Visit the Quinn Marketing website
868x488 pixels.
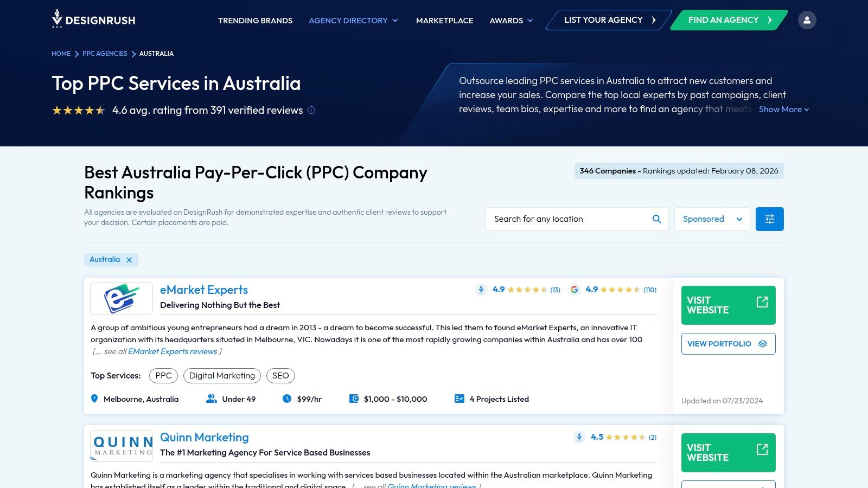point(728,453)
